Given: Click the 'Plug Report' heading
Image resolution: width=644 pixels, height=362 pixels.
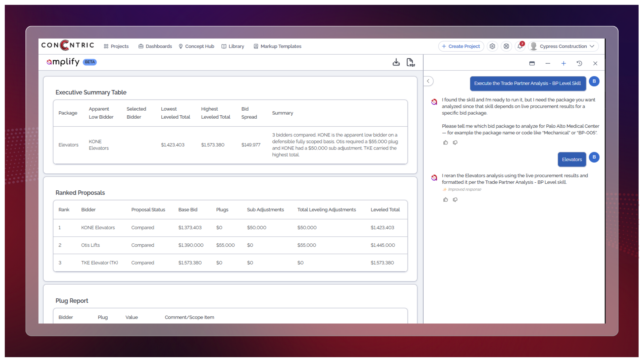Looking at the screenshot, I should 72,301.
